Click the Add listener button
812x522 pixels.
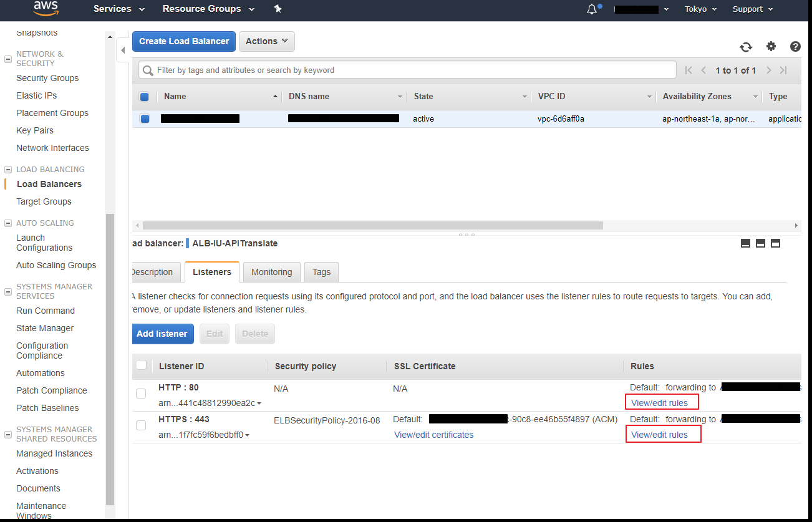(x=162, y=334)
